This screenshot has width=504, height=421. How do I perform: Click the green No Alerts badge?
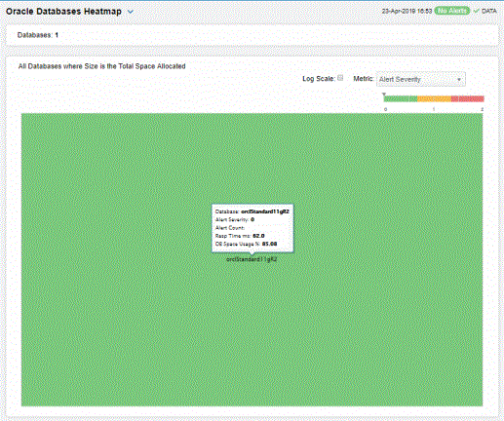coord(452,11)
